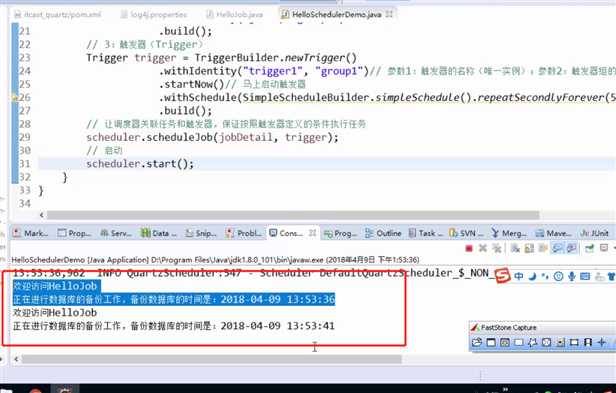Switch to the itcast_quartz/pom.xml editor tab

[57, 15]
